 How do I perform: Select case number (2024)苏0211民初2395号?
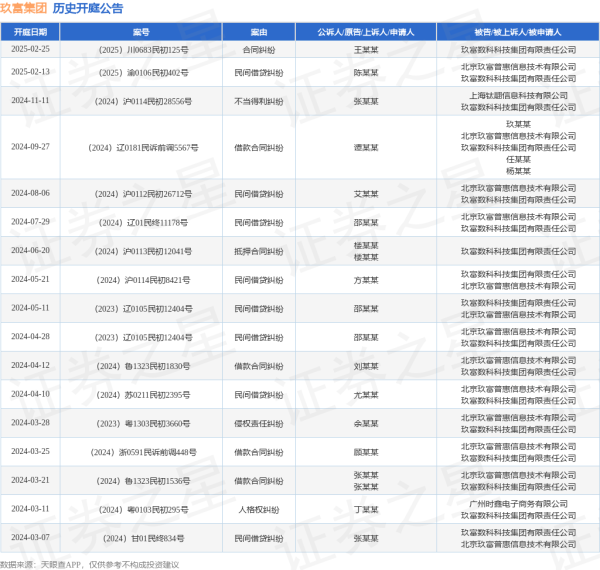tap(143, 395)
